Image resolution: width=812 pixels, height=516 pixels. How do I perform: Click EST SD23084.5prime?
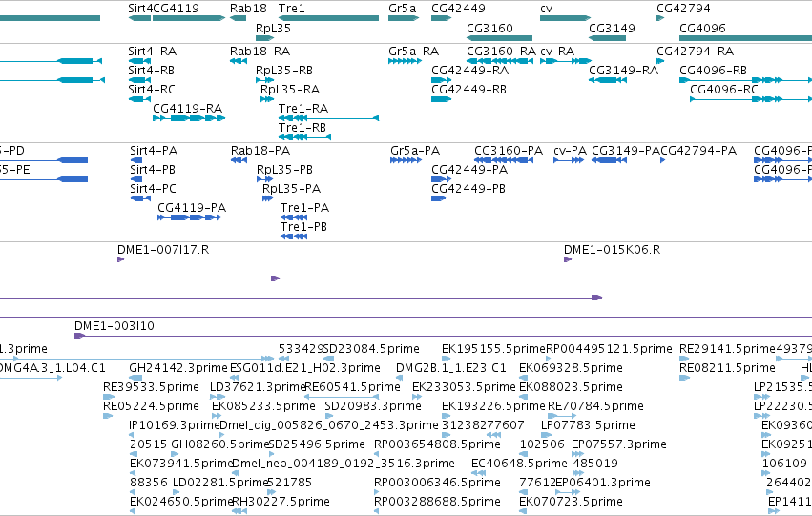(x=329, y=359)
